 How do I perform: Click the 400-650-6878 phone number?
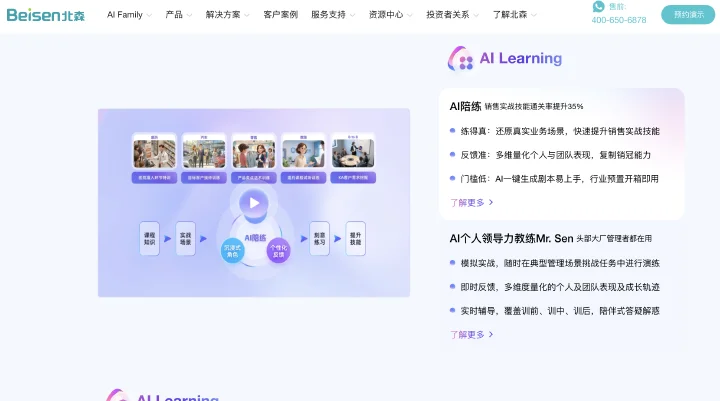[x=619, y=20]
